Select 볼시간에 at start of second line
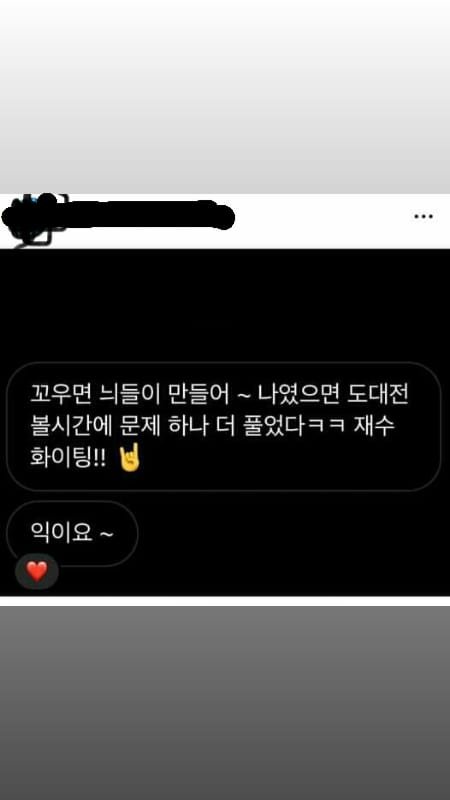The height and width of the screenshot is (800, 450). tap(71, 426)
